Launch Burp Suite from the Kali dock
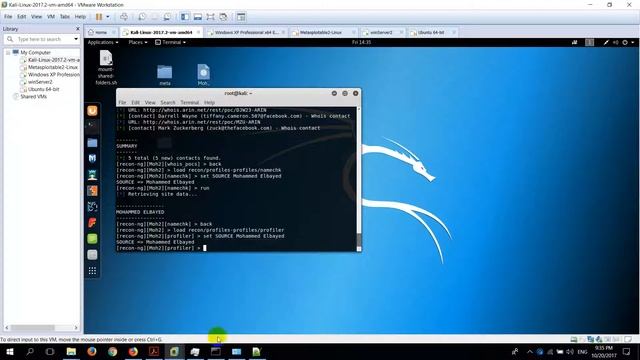The image size is (640, 360). tap(92, 191)
